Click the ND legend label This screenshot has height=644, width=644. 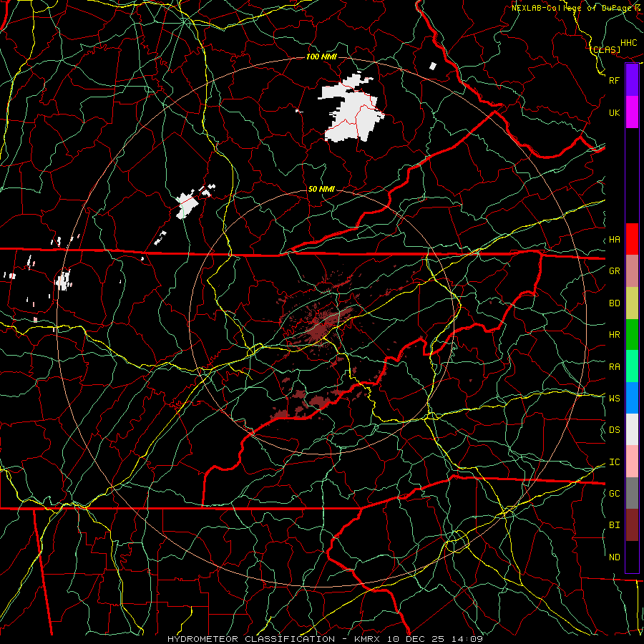click(614, 557)
